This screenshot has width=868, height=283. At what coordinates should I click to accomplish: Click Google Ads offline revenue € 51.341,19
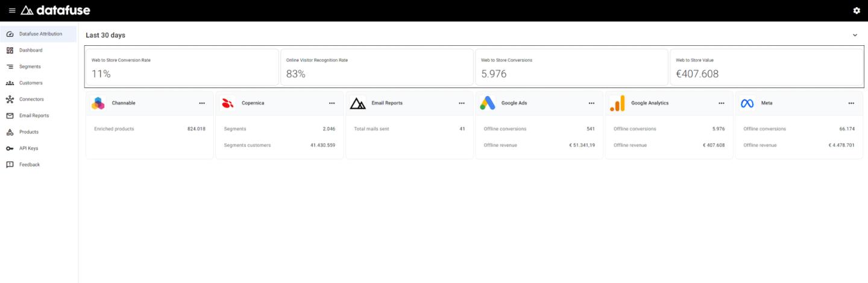582,145
